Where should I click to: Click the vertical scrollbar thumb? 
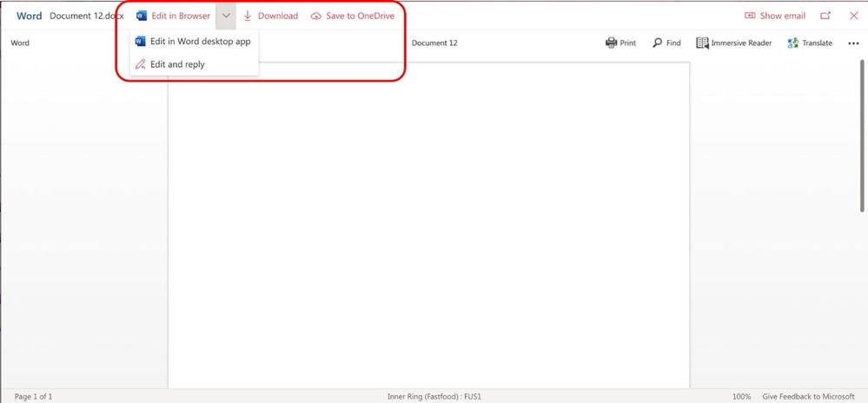(863, 135)
